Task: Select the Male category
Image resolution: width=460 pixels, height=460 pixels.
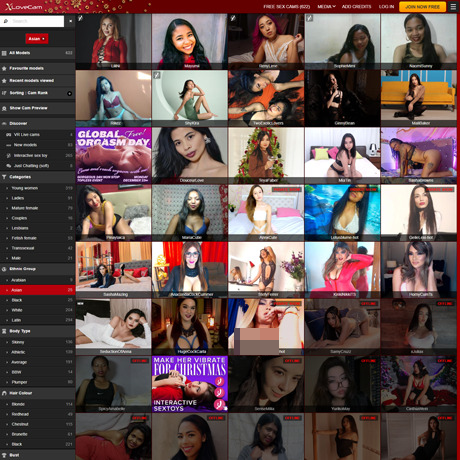Action: [37, 258]
